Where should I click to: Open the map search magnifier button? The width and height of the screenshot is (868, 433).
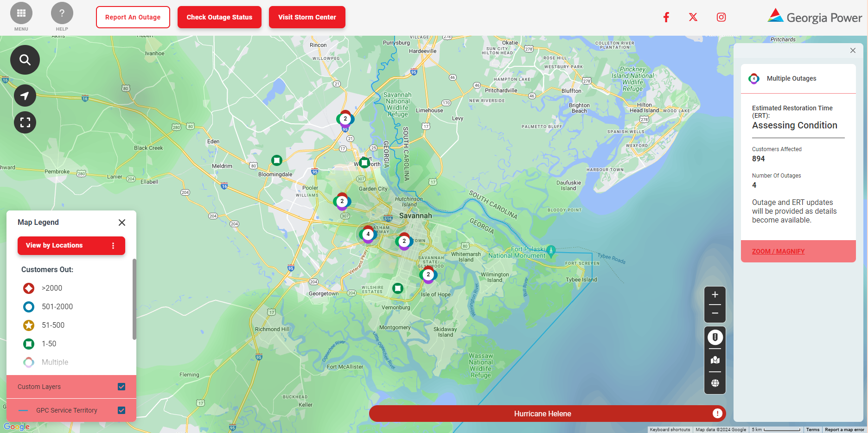point(25,60)
